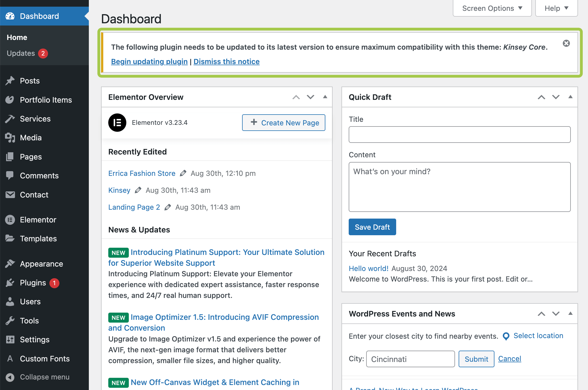Click the Elementor logo icon in overview
588x390 pixels.
[x=117, y=123]
